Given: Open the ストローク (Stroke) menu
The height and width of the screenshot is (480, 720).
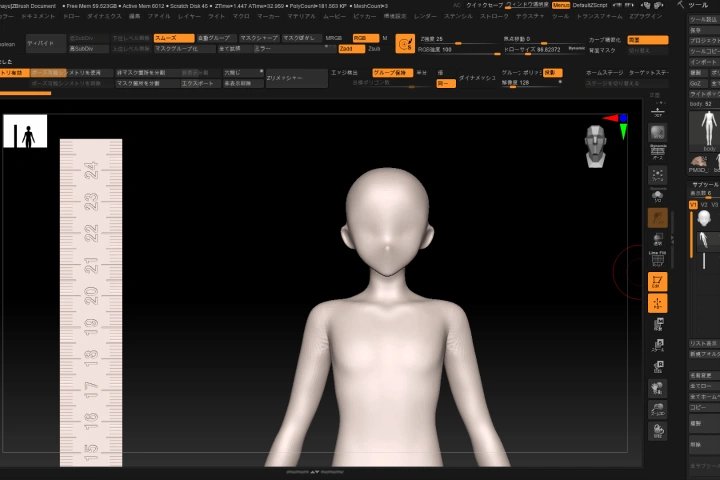Looking at the screenshot, I should [x=494, y=16].
